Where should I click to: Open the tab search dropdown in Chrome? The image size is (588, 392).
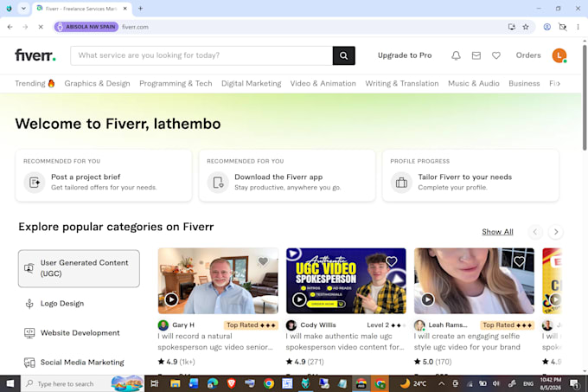point(23,9)
